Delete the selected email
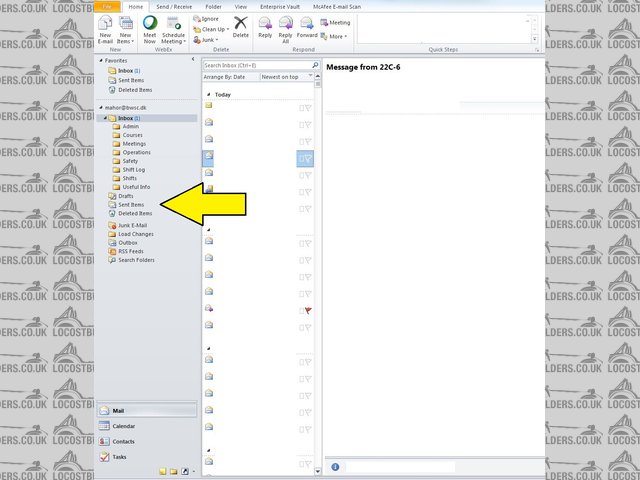This screenshot has height=480, width=640. [241, 27]
